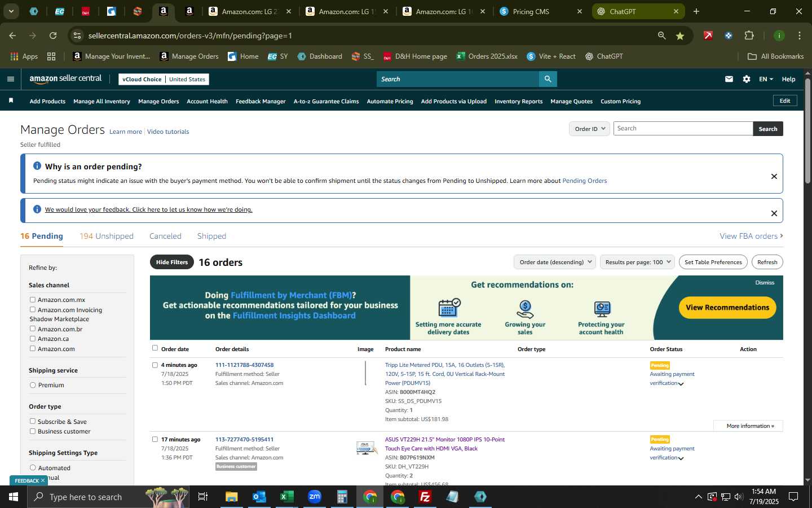Click the blue search magnifier button
The image size is (812, 508).
tap(548, 79)
